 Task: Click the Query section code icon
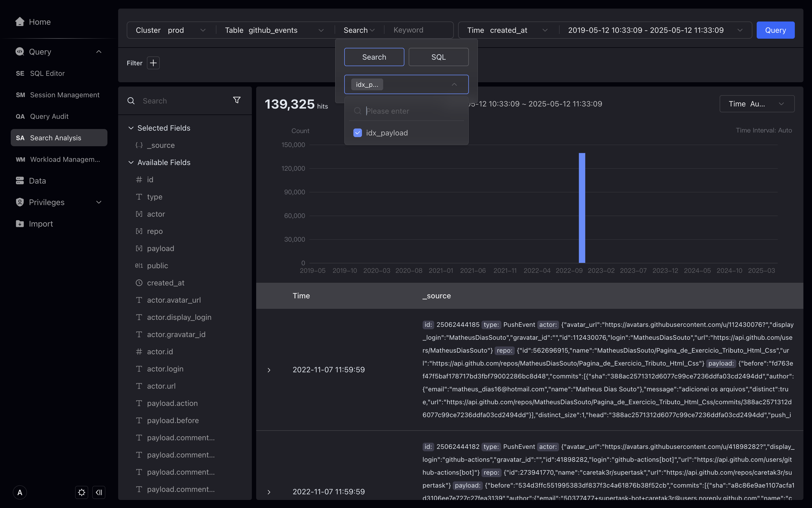(20, 52)
